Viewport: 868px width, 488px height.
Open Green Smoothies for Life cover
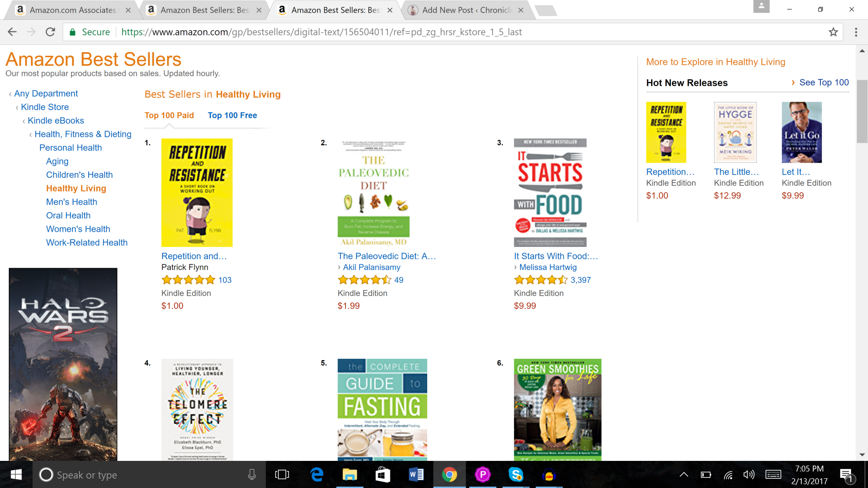(558, 410)
